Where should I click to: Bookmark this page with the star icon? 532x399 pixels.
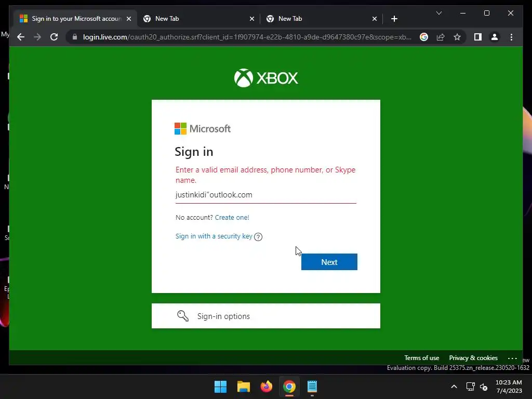click(457, 37)
